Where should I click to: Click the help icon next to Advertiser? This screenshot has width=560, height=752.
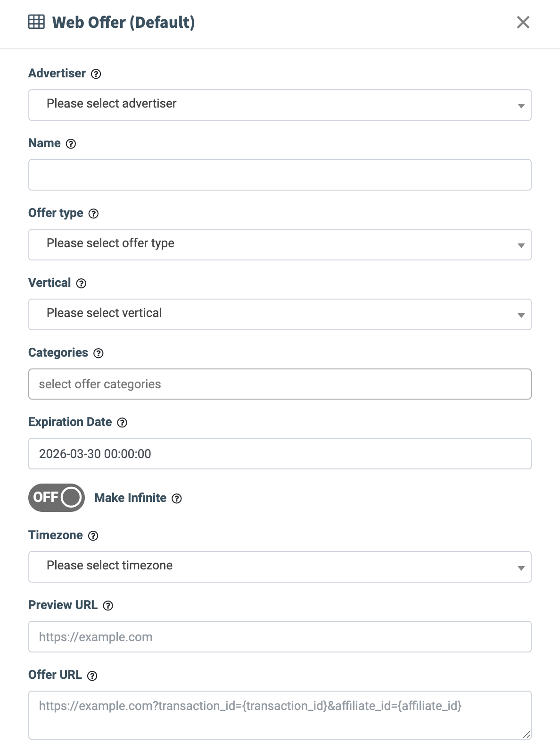tap(96, 74)
